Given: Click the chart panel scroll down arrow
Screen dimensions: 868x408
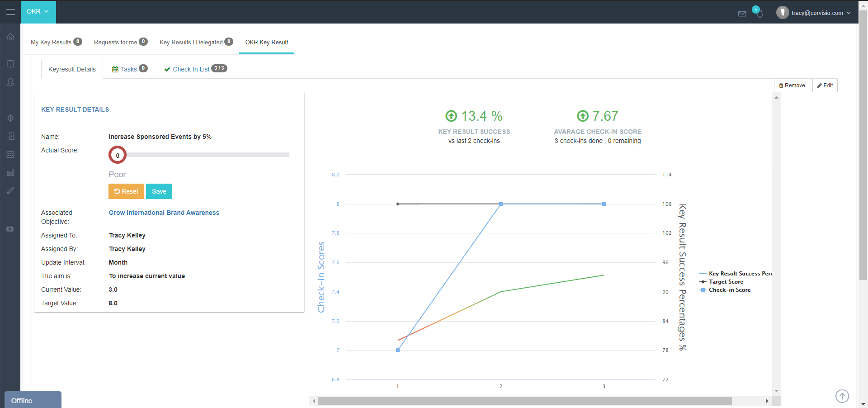Looking at the screenshot, I should tap(776, 391).
